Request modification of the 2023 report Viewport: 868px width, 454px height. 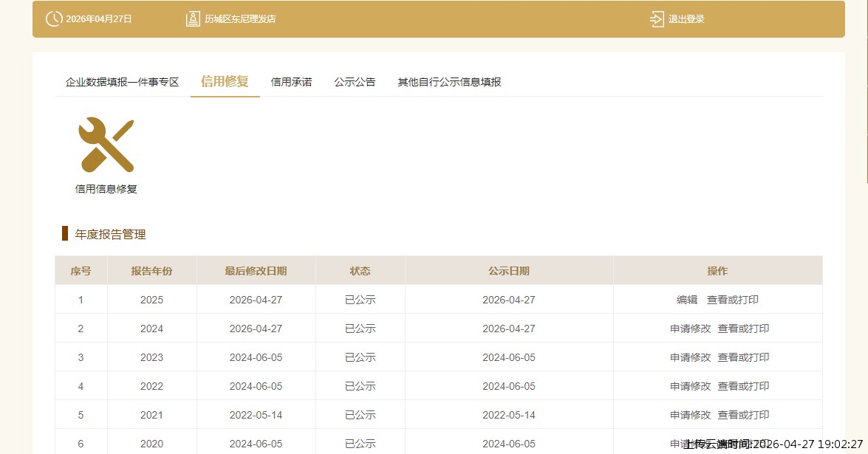pos(691,358)
